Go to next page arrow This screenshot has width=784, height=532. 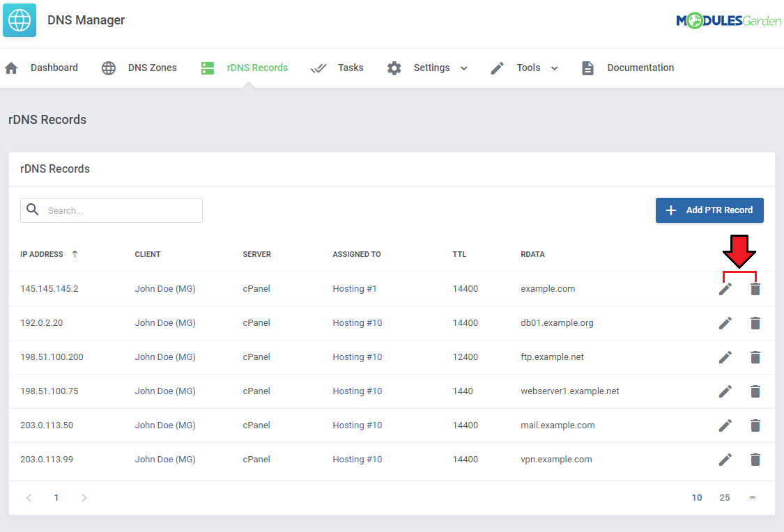pyautogui.click(x=84, y=498)
